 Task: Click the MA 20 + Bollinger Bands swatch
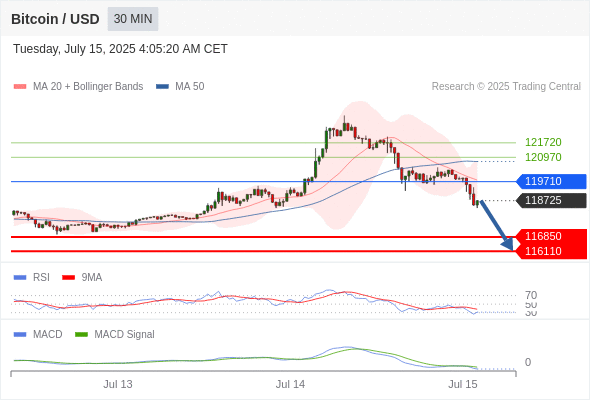[20, 87]
